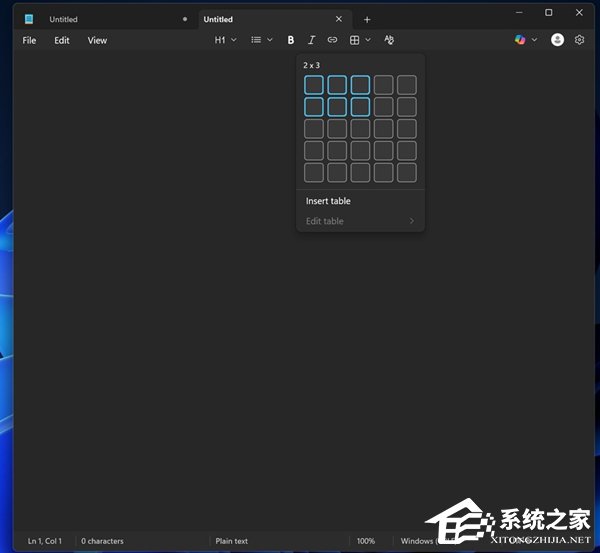Click the Notepad app icon in title bar
This screenshot has width=600, height=553.
29,19
